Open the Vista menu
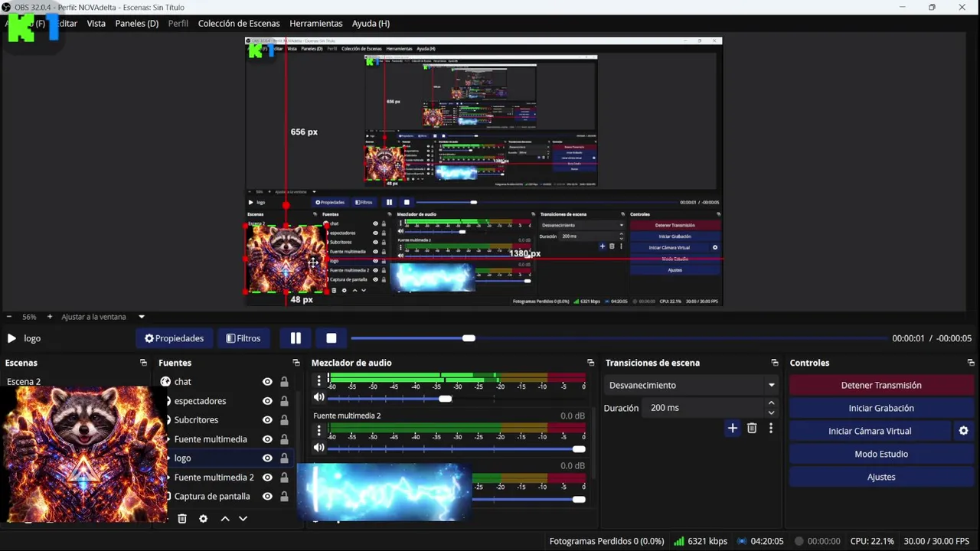This screenshot has height=551, width=980. click(x=96, y=24)
